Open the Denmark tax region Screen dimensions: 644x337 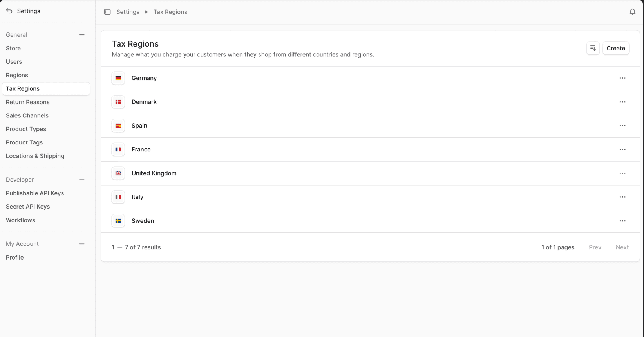pos(370,102)
